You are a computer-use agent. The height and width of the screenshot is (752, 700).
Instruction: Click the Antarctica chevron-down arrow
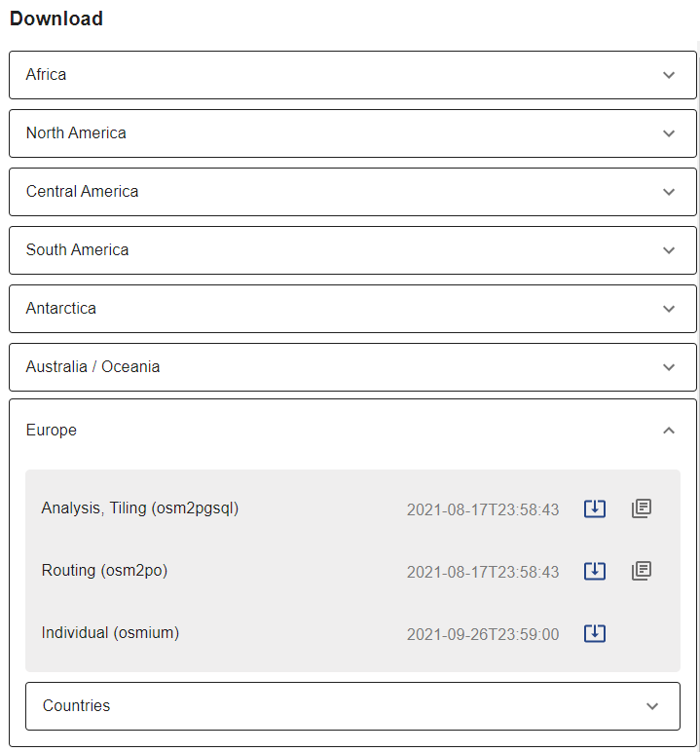[x=668, y=309]
